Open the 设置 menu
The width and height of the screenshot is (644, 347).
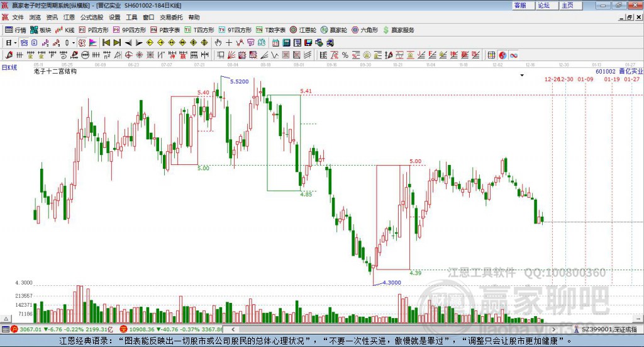[x=114, y=17]
